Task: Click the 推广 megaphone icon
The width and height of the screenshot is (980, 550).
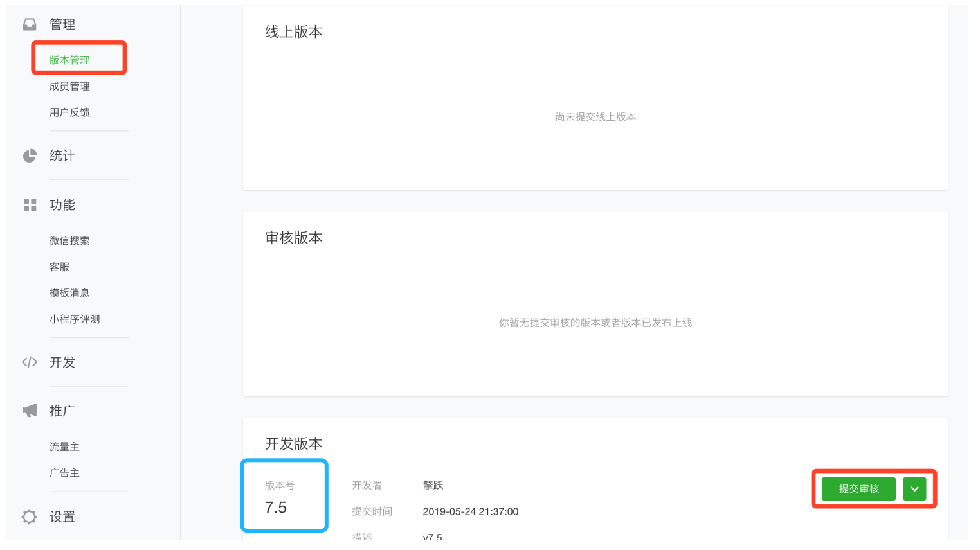Action: (x=30, y=411)
